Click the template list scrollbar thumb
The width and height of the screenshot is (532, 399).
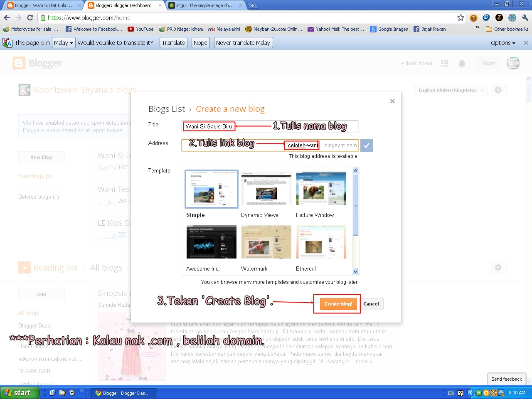click(355, 205)
